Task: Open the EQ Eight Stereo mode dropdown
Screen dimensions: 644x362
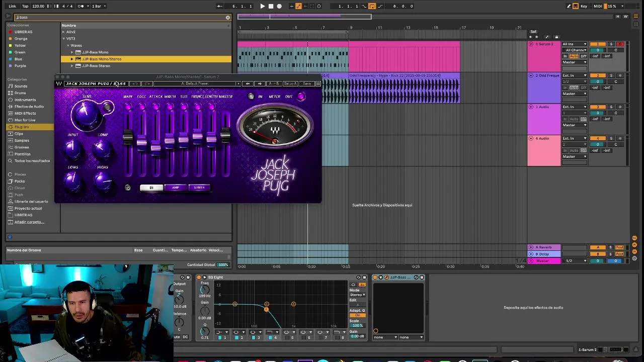Action: point(357,295)
